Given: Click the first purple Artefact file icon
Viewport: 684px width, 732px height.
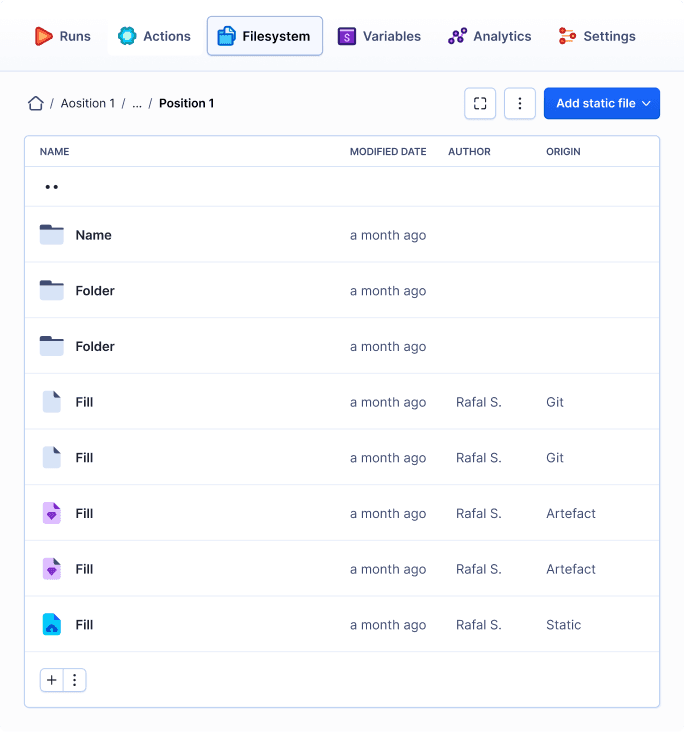Looking at the screenshot, I should [x=52, y=514].
